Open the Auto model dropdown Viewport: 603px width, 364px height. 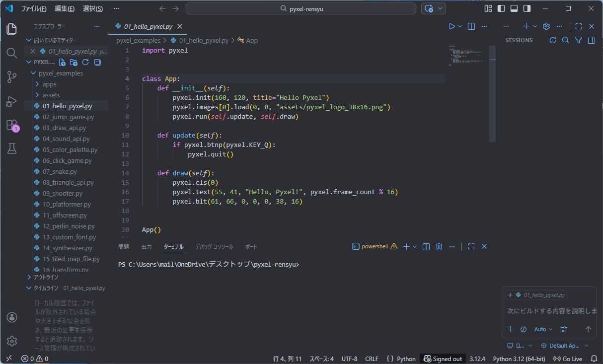tap(543, 329)
